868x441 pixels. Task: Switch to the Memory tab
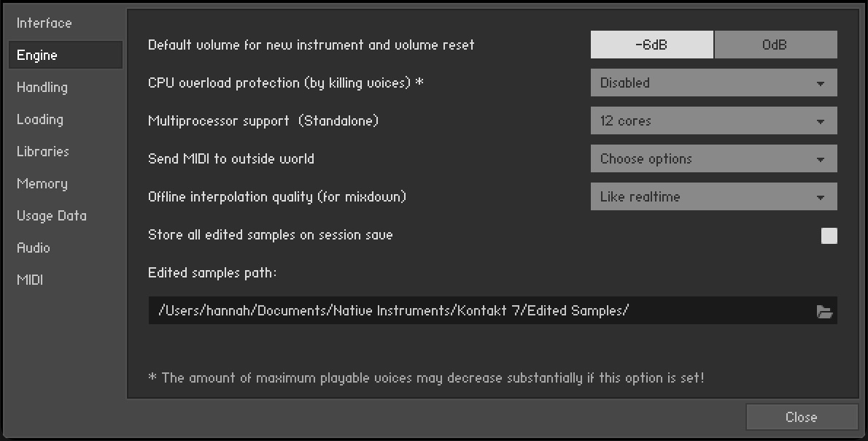pyautogui.click(x=42, y=184)
